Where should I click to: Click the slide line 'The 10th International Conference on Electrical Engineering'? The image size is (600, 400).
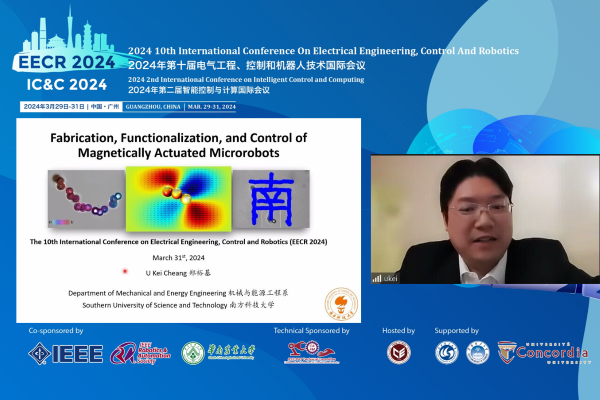click(178, 242)
